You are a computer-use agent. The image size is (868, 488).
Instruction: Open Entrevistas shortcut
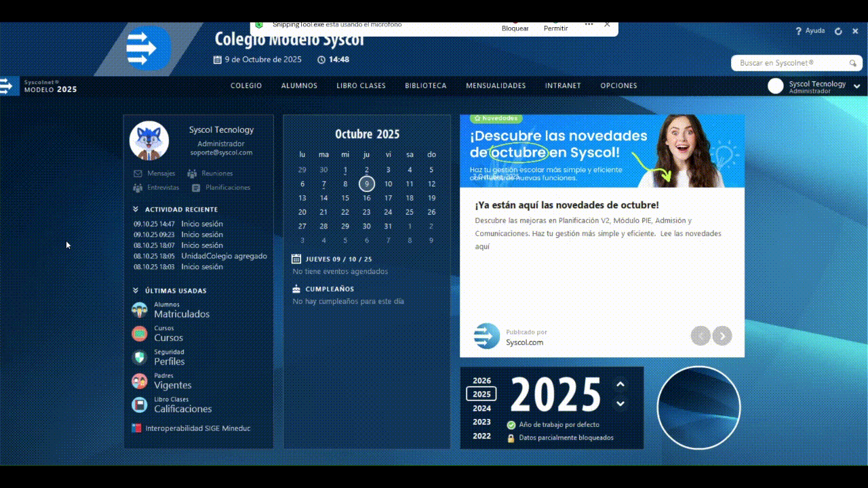pyautogui.click(x=157, y=188)
